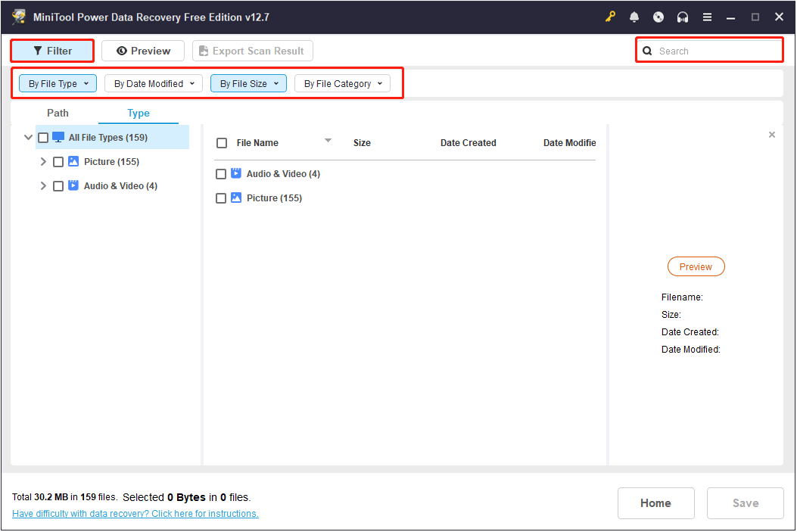This screenshot has height=532, width=797.
Task: Open the license key registration icon
Action: tap(610, 16)
